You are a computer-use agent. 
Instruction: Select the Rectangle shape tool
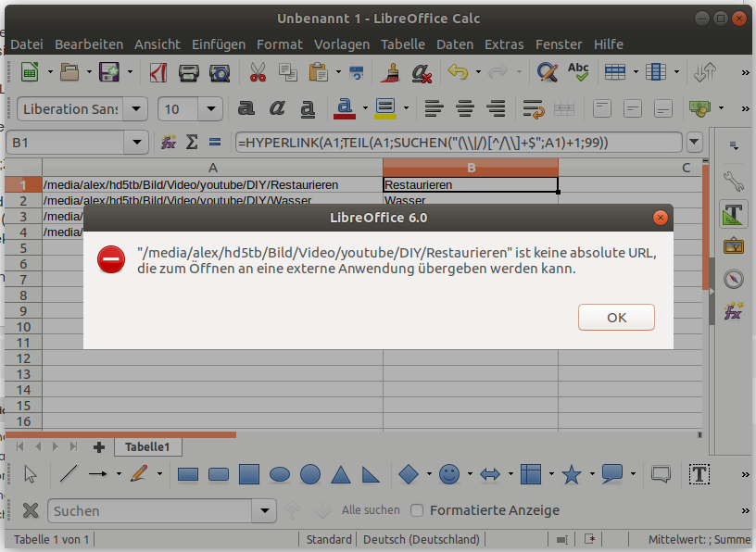pyautogui.click(x=187, y=474)
